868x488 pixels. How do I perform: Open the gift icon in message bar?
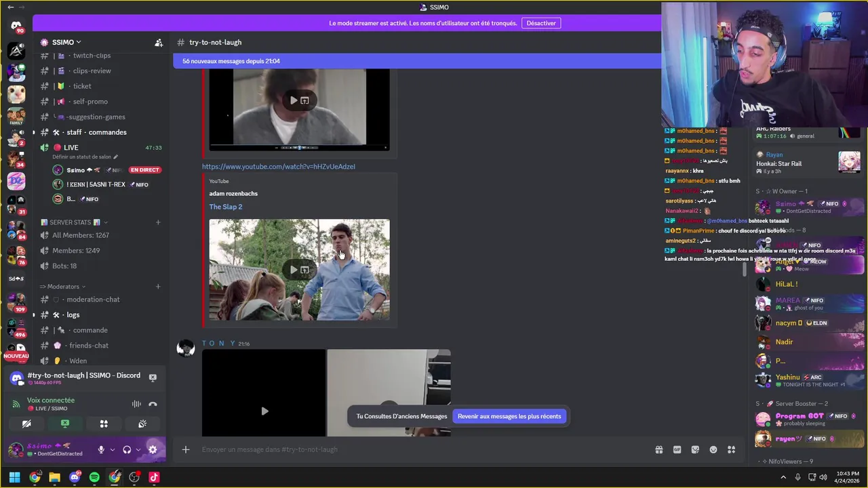(658, 449)
